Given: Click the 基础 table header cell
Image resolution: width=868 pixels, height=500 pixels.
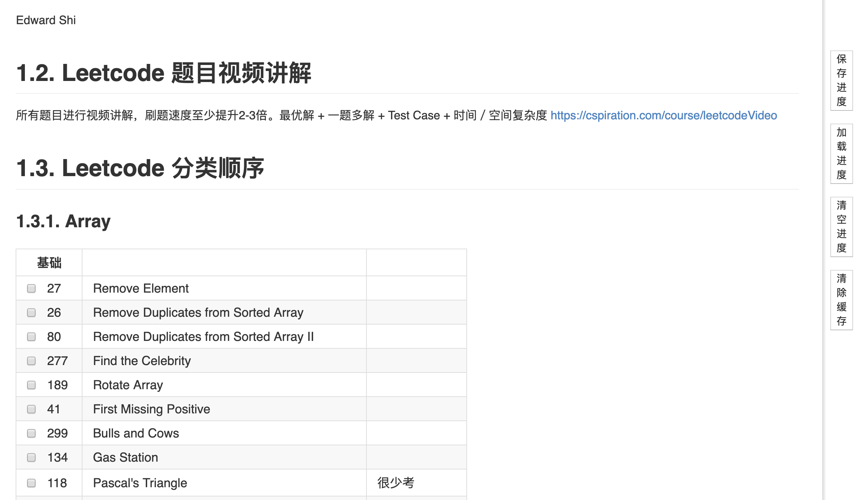Looking at the screenshot, I should [x=49, y=263].
